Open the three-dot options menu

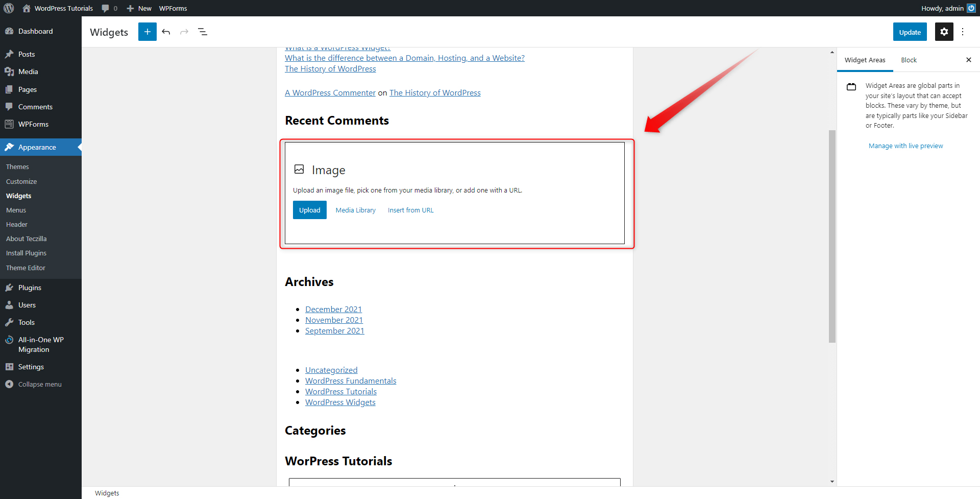coord(963,32)
